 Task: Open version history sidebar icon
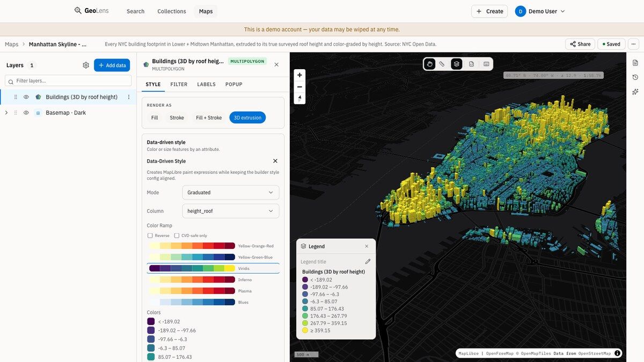tap(635, 77)
